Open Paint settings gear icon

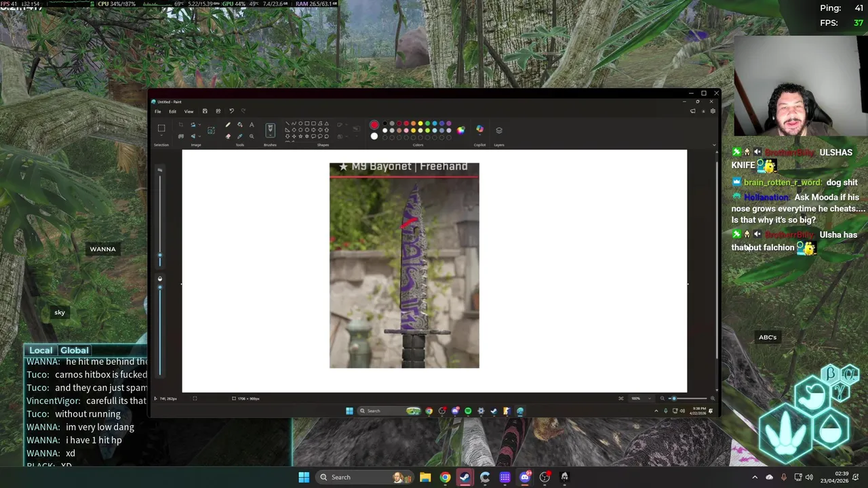713,111
